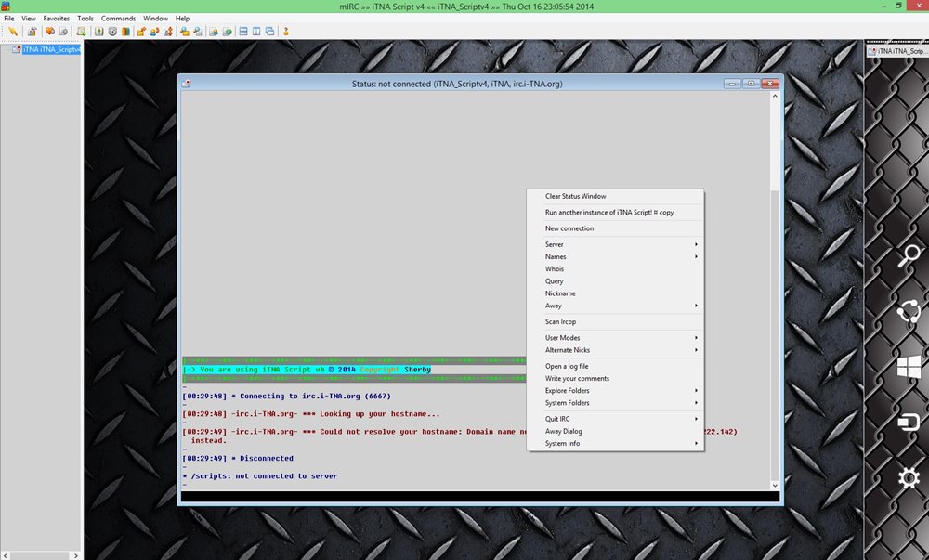Expand the Away submenu
Image resolution: width=929 pixels, height=560 pixels.
(615, 306)
